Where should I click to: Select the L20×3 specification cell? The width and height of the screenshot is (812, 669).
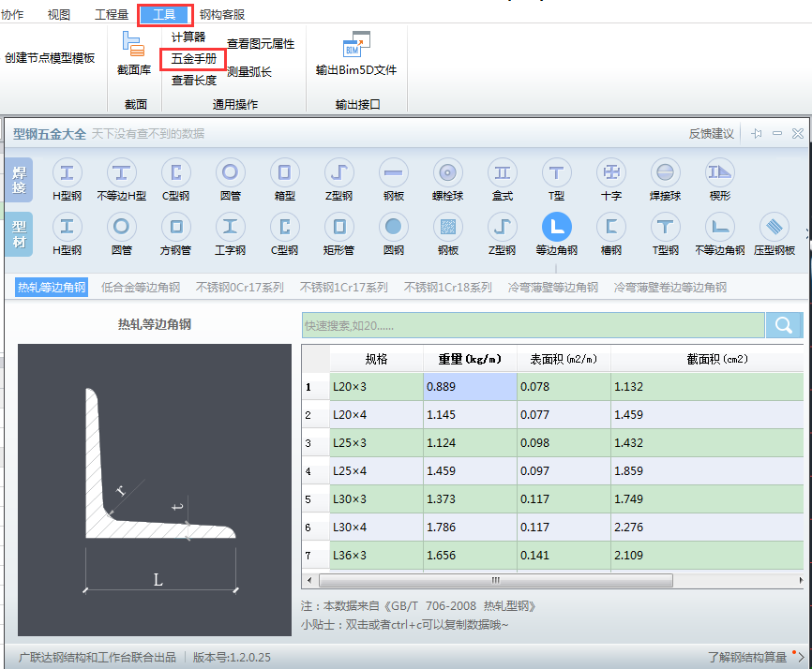point(376,386)
